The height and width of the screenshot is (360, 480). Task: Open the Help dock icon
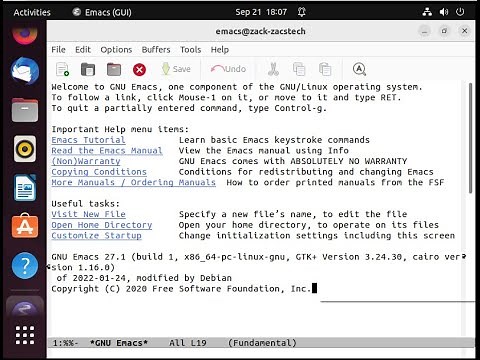click(x=25, y=265)
